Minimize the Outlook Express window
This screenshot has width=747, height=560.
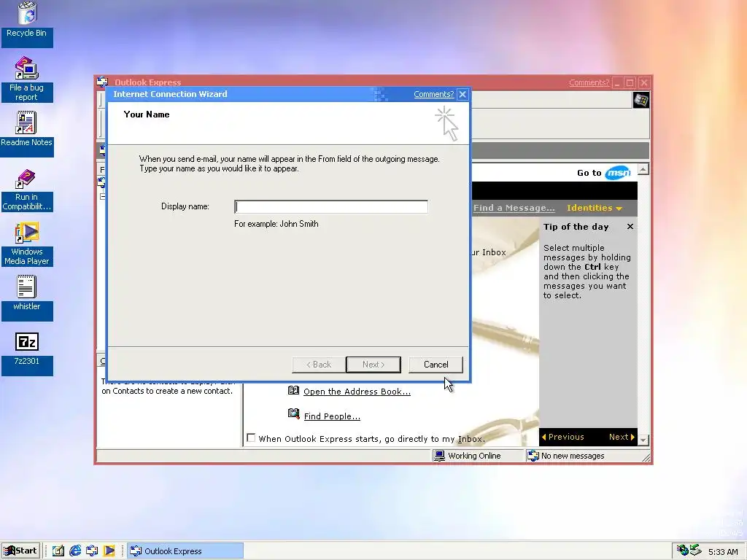(617, 83)
